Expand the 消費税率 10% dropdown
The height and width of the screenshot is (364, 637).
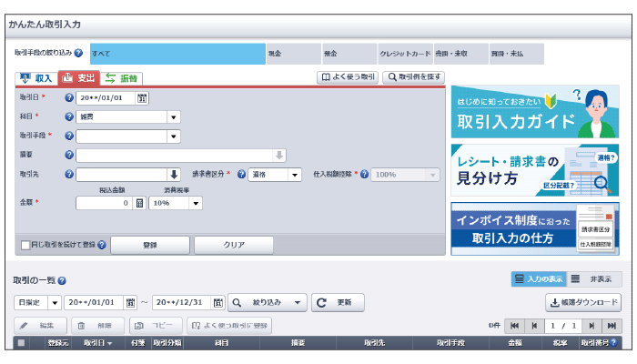click(x=196, y=203)
